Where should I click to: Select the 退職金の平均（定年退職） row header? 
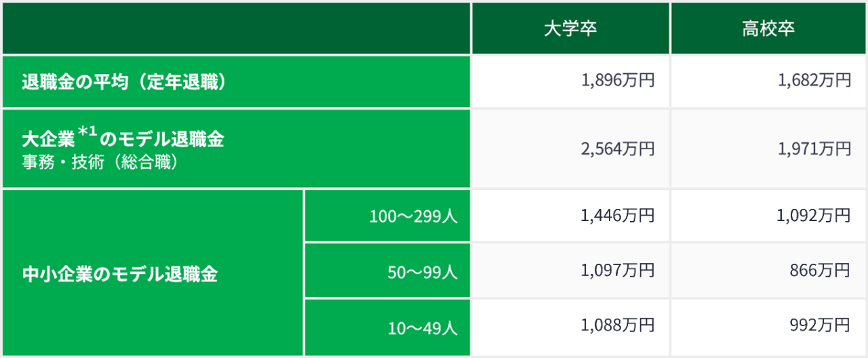123,81
